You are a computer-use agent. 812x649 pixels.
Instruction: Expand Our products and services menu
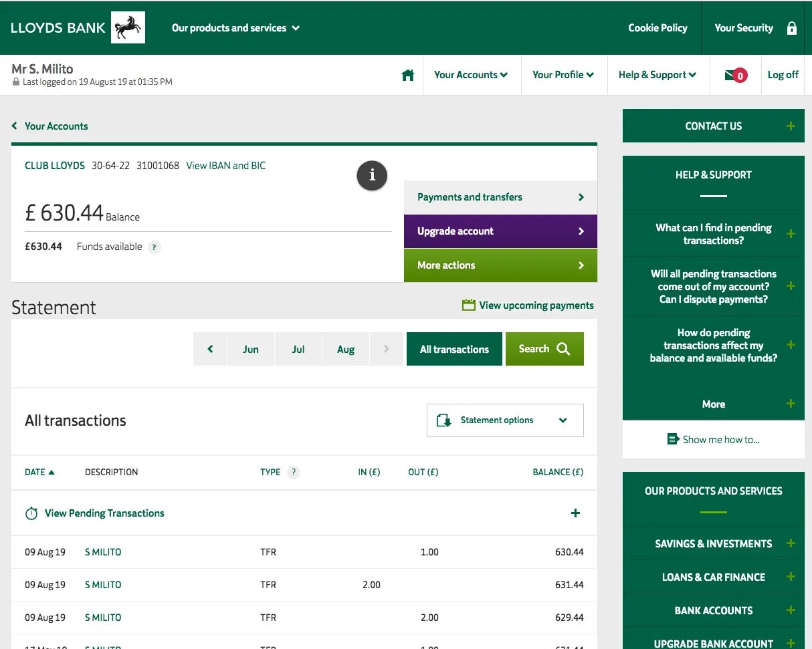[x=235, y=28]
